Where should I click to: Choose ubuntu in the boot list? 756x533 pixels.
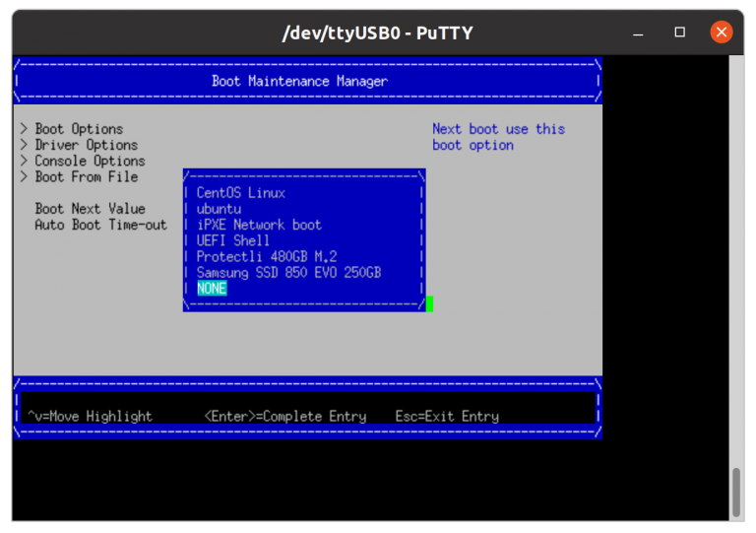219,209
